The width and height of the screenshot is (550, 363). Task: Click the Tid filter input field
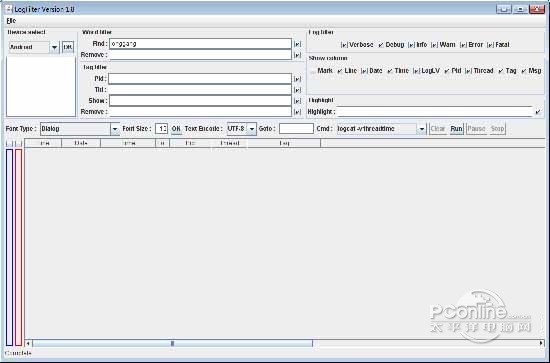[x=200, y=90]
